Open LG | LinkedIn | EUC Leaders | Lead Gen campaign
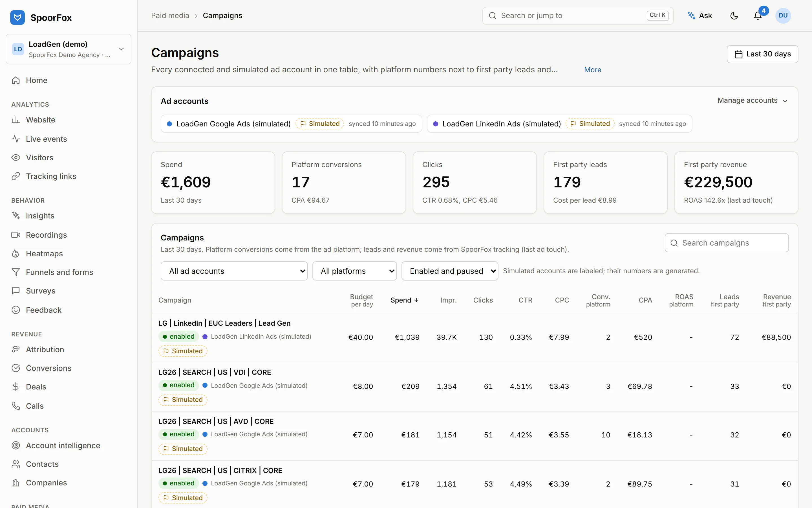The width and height of the screenshot is (812, 508). point(224,323)
